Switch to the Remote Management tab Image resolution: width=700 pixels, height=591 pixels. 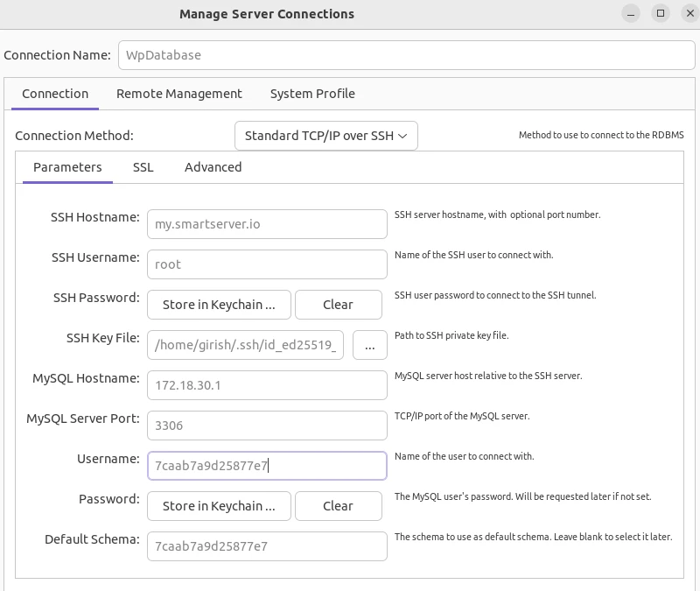point(179,94)
